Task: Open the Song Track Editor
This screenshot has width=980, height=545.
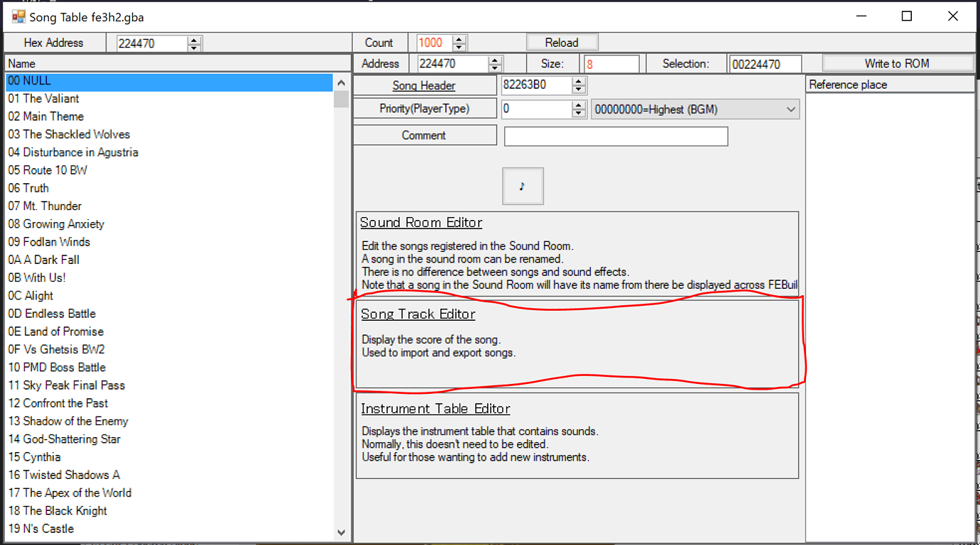Action: tap(418, 314)
